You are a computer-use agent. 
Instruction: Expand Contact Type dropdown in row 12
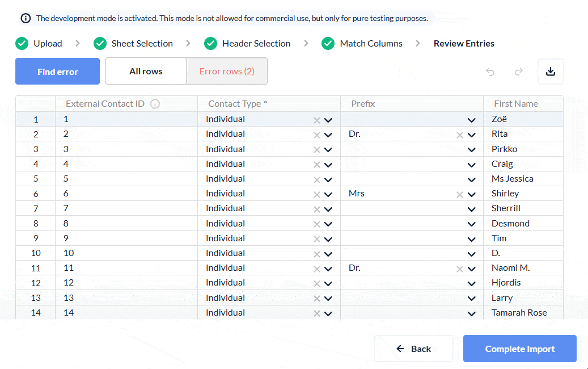[328, 284]
